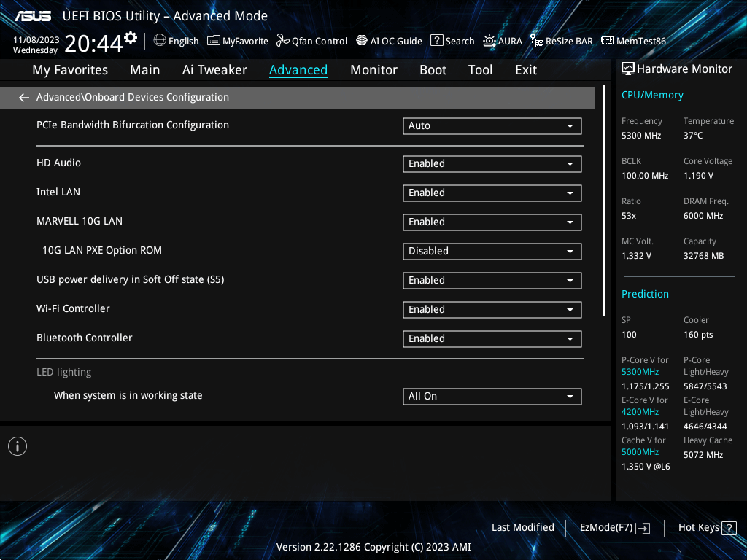The image size is (747, 560).
Task: Click EzMode(F7) text button
Action: click(x=606, y=528)
